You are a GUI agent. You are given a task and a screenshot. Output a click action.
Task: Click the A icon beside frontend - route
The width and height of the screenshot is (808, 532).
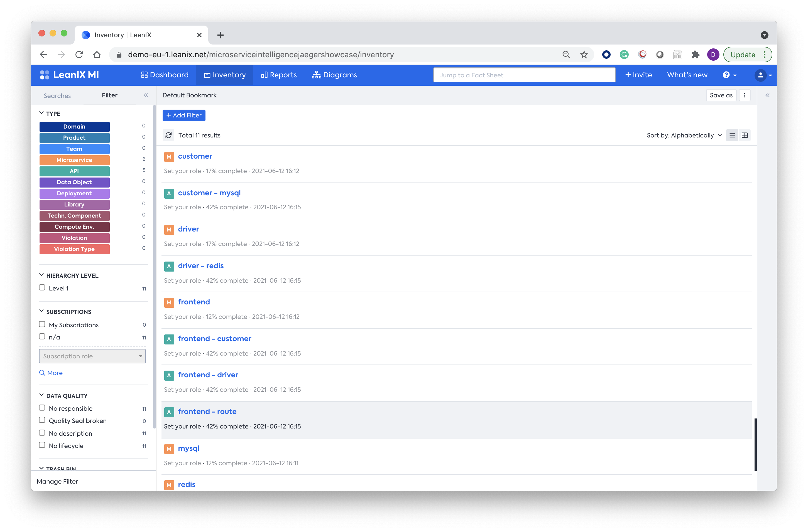(169, 412)
